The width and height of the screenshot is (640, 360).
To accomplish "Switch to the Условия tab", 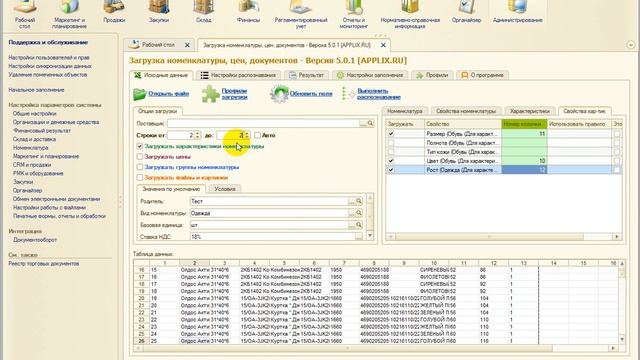I will tap(224, 189).
